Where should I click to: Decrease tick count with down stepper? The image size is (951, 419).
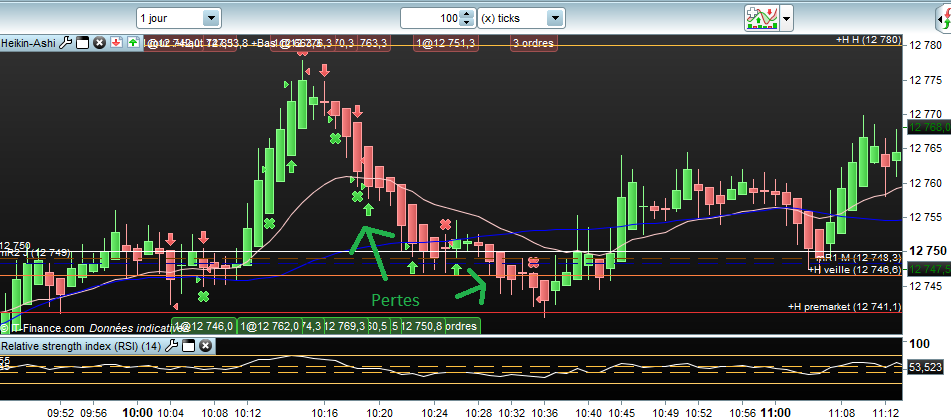(x=466, y=22)
